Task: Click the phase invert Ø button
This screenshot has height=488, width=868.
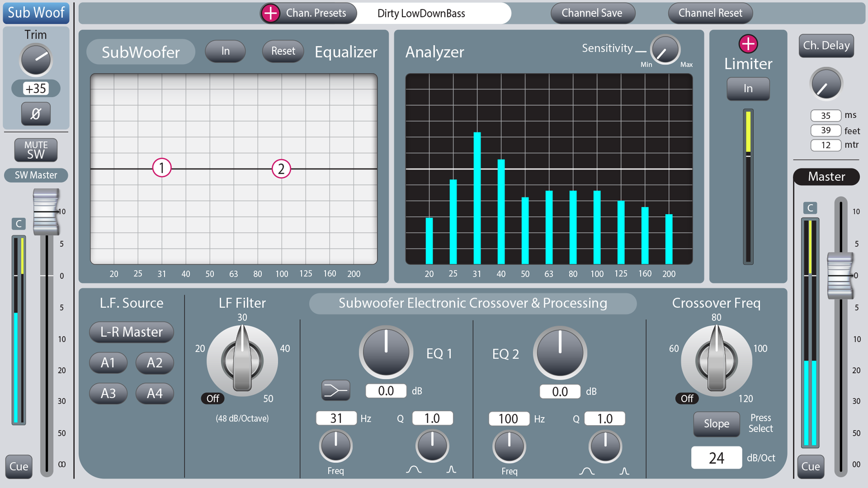Action: tap(36, 114)
